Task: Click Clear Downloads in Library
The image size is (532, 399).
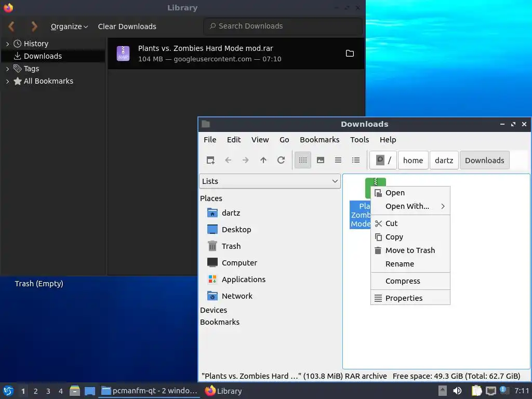Action: pos(127,26)
